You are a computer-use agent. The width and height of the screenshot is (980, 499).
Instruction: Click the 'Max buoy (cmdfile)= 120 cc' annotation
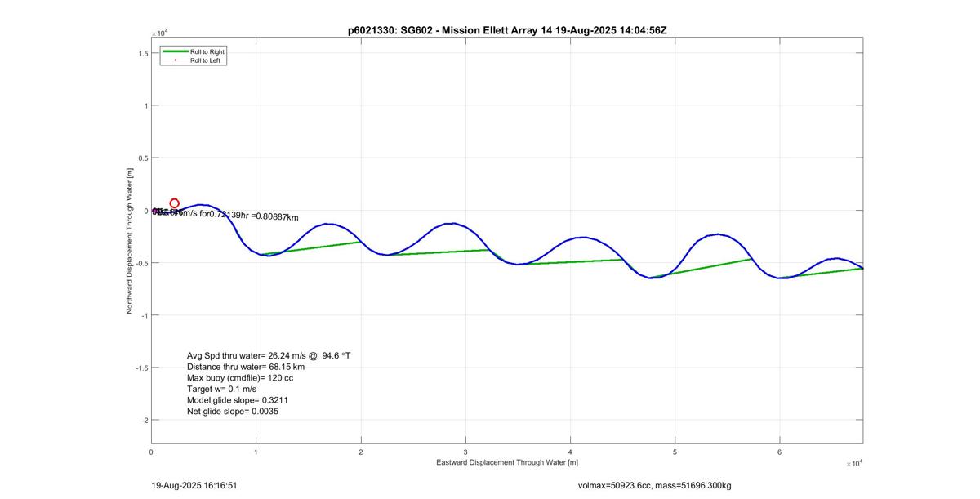(x=240, y=379)
